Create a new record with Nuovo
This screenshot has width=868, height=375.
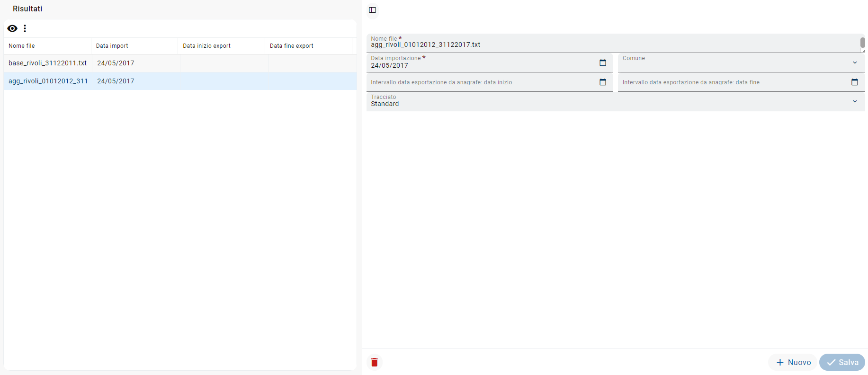793,362
